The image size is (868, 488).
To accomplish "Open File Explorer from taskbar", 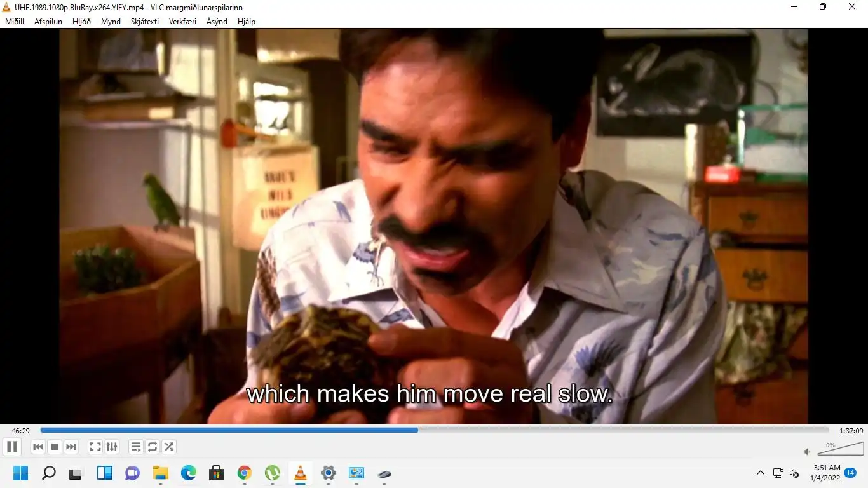I will point(160,473).
